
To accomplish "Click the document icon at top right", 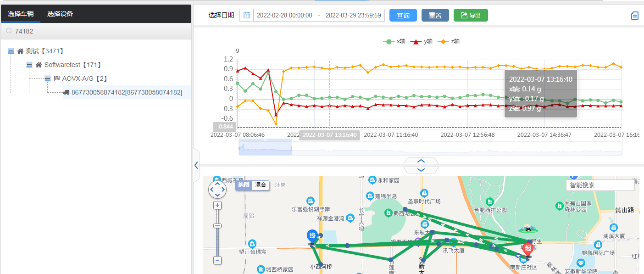I will coord(635,16).
